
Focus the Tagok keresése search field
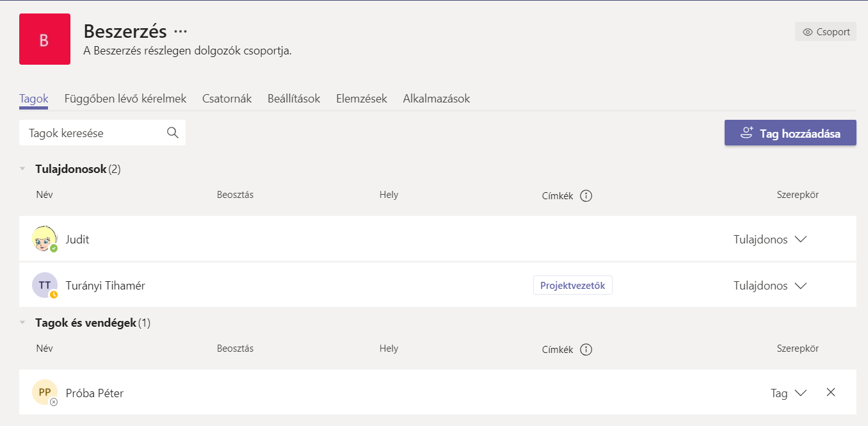pyautogui.click(x=93, y=133)
